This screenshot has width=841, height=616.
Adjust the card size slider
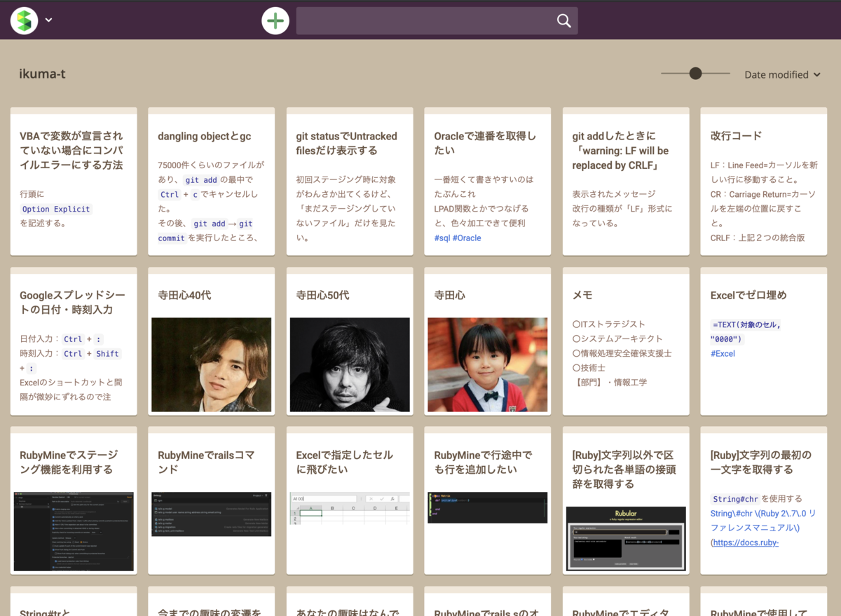coord(695,73)
